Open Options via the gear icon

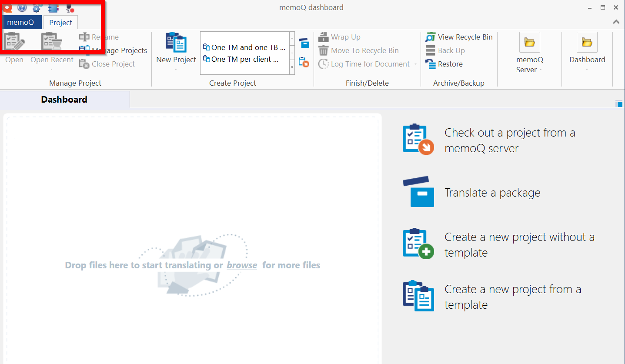(37, 7)
